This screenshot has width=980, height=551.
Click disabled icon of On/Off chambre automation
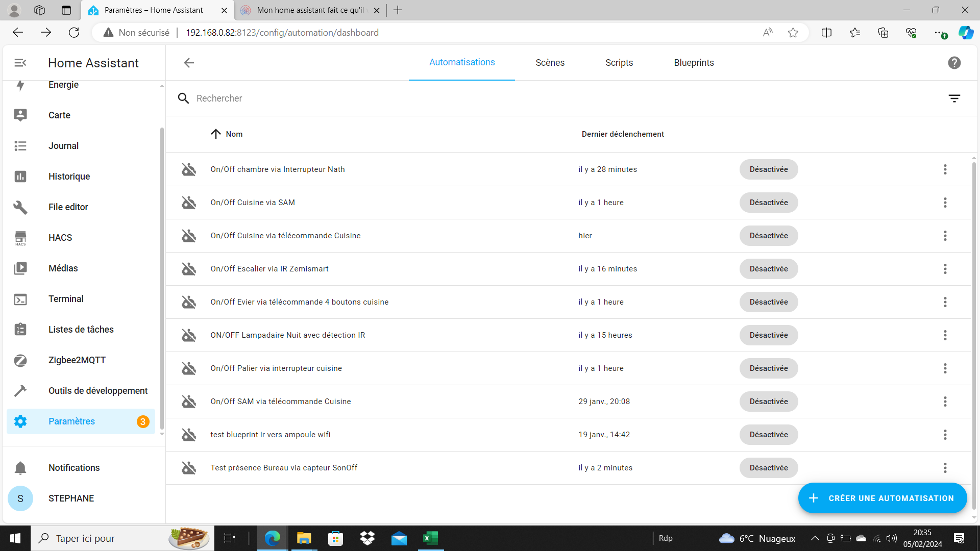(189, 169)
